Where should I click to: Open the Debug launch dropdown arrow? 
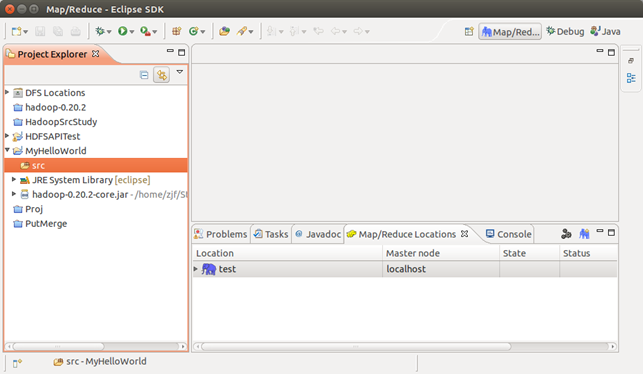[x=109, y=32]
